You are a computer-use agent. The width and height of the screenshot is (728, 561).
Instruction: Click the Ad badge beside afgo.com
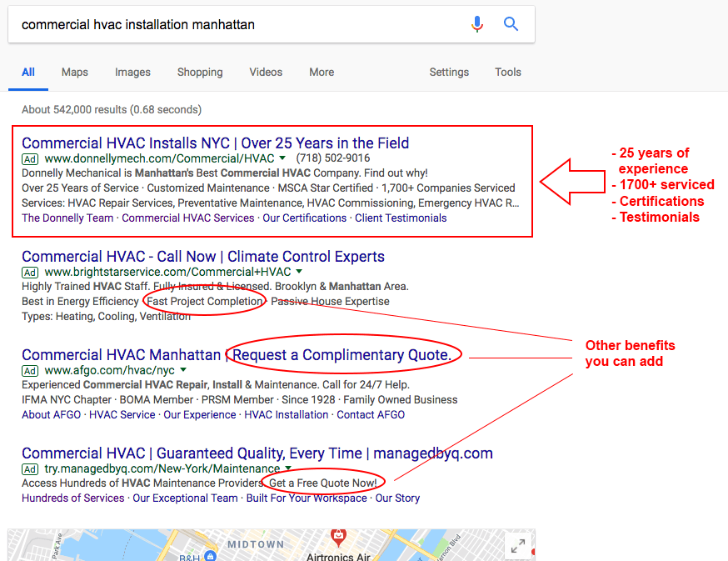coord(30,371)
